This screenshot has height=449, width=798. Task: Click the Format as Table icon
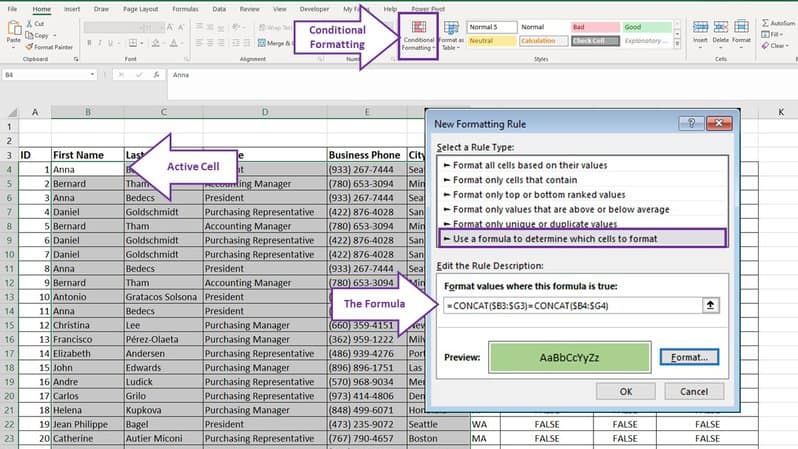451,27
